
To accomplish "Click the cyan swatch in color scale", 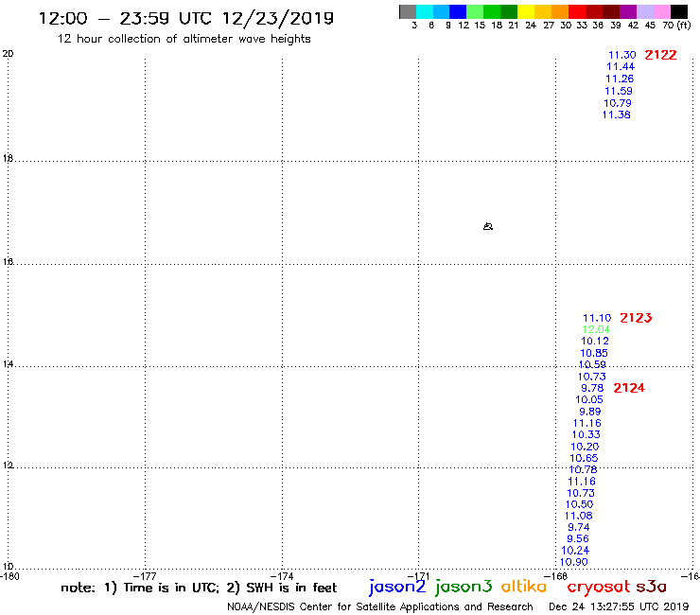I will tap(424, 11).
